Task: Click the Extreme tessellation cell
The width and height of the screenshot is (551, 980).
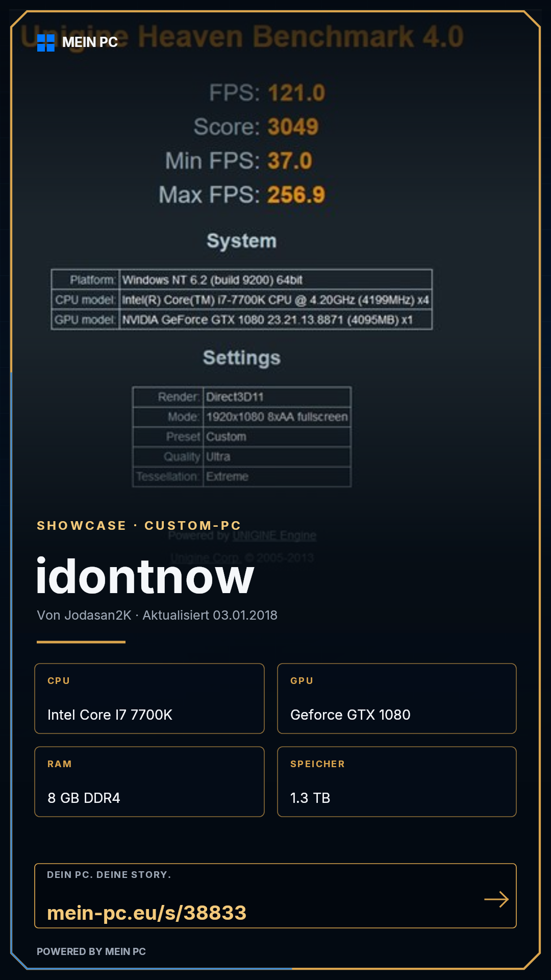Action: pos(278,476)
